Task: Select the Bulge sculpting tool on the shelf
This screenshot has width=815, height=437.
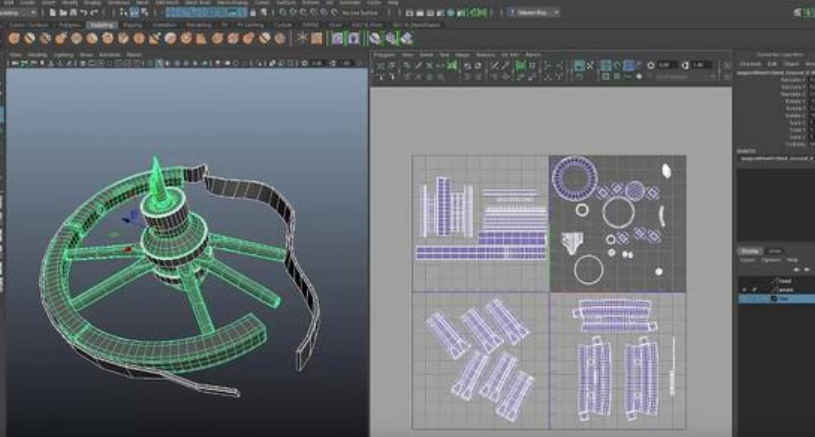Action: click(x=248, y=38)
